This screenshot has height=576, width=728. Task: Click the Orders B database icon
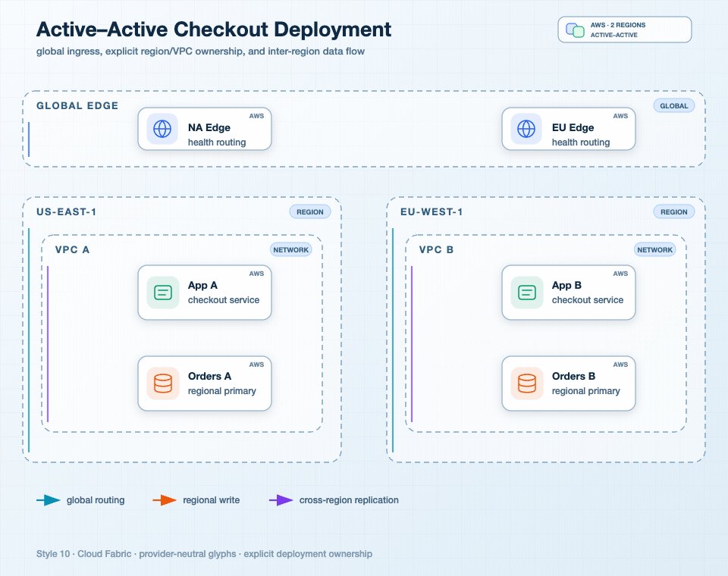tap(527, 383)
